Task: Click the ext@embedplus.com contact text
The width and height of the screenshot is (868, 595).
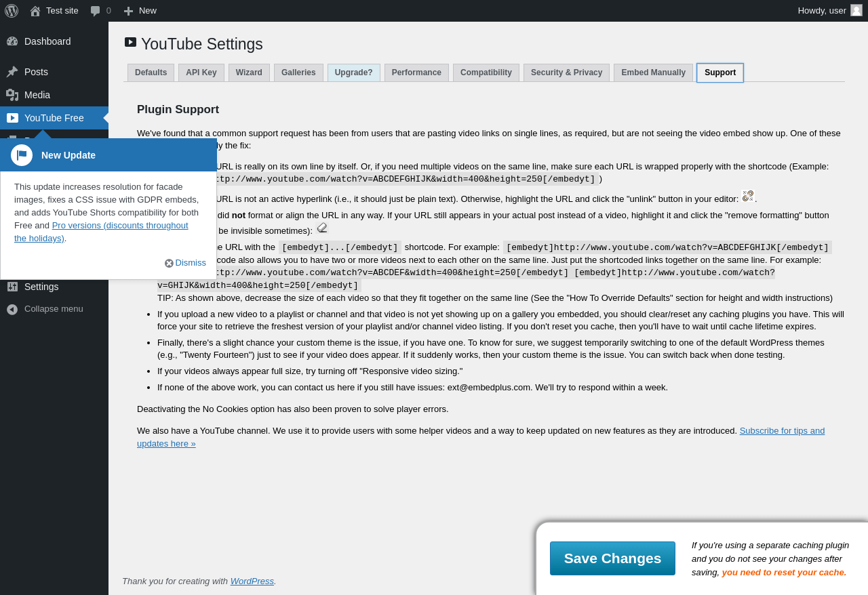Action: click(489, 387)
